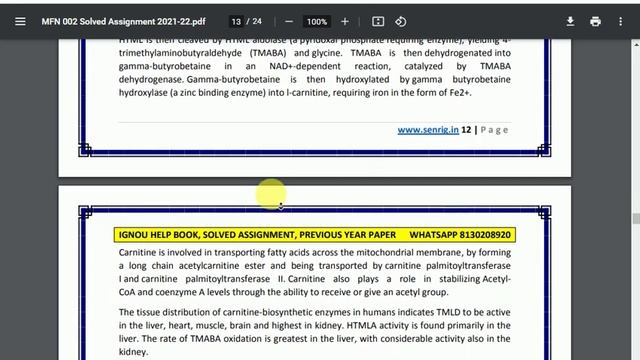Viewport: 640px width, 360px height.
Task: Rotate the document counterclockwise
Action: click(400, 22)
